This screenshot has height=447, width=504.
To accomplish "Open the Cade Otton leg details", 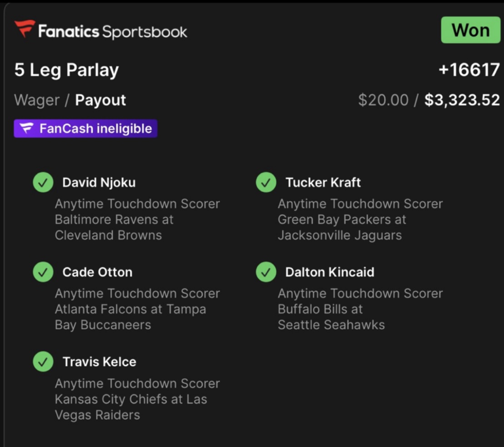I will pos(97,272).
